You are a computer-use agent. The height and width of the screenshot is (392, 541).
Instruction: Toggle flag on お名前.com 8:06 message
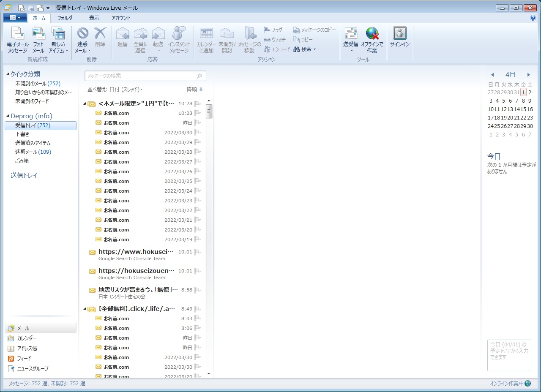pyautogui.click(x=198, y=328)
